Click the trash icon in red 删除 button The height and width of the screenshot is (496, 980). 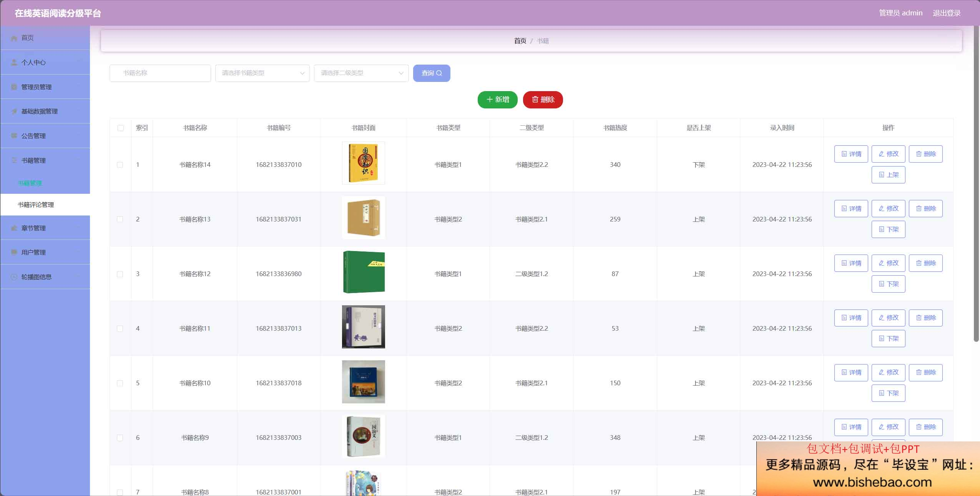click(535, 100)
